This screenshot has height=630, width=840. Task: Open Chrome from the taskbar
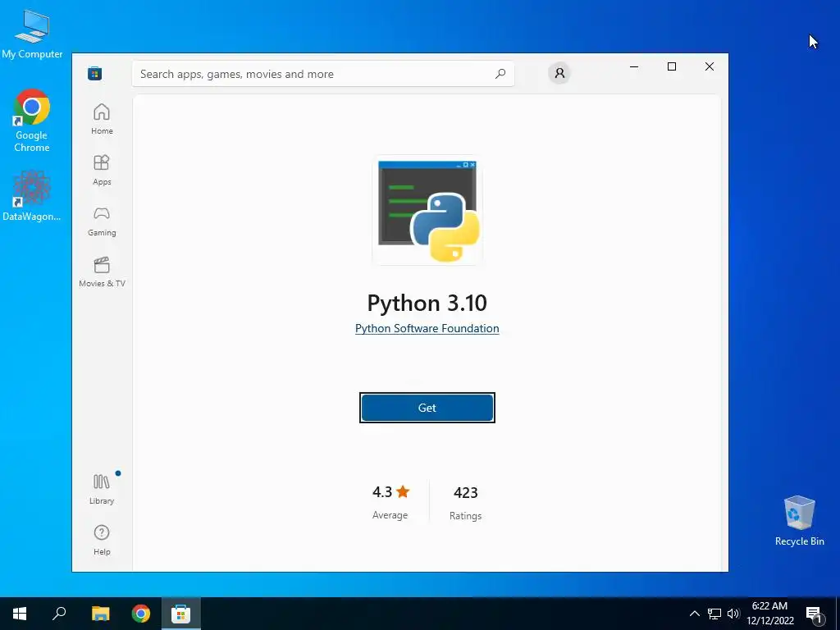click(141, 614)
